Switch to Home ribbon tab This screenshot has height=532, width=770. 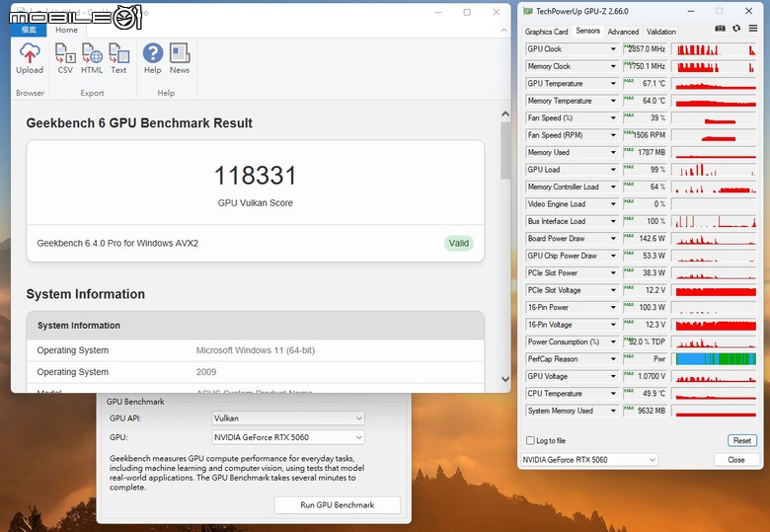[x=66, y=30]
